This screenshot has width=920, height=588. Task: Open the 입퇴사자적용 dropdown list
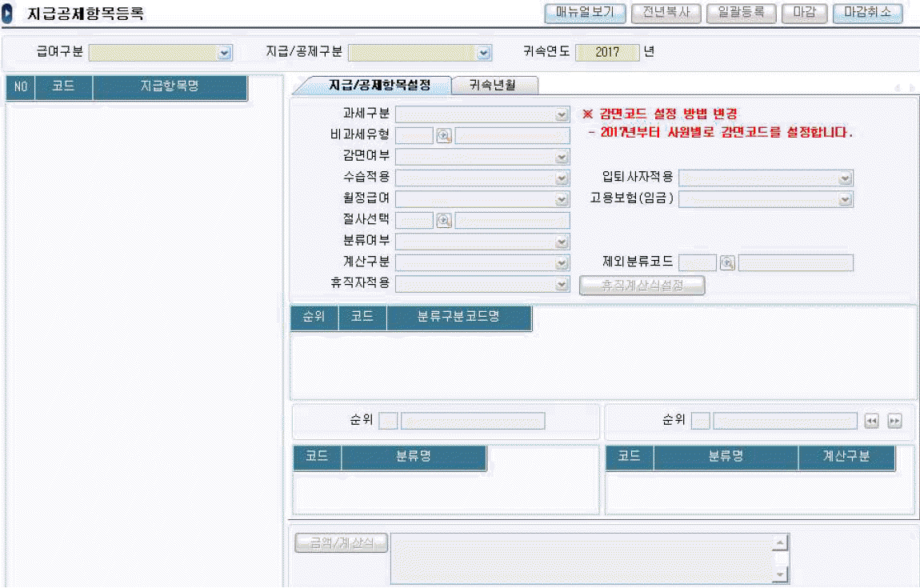tap(845, 178)
